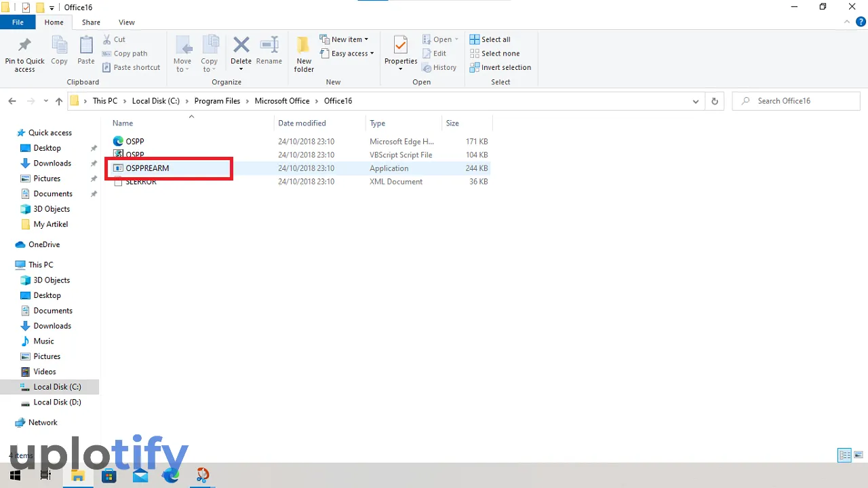868x488 pixels.
Task: Click Paste shortcut option
Action: tap(132, 67)
